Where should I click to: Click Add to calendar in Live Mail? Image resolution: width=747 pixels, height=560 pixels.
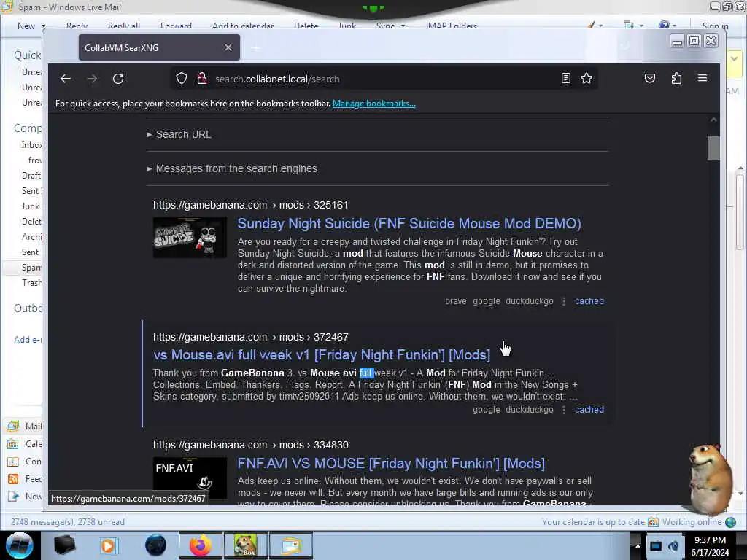pyautogui.click(x=243, y=26)
